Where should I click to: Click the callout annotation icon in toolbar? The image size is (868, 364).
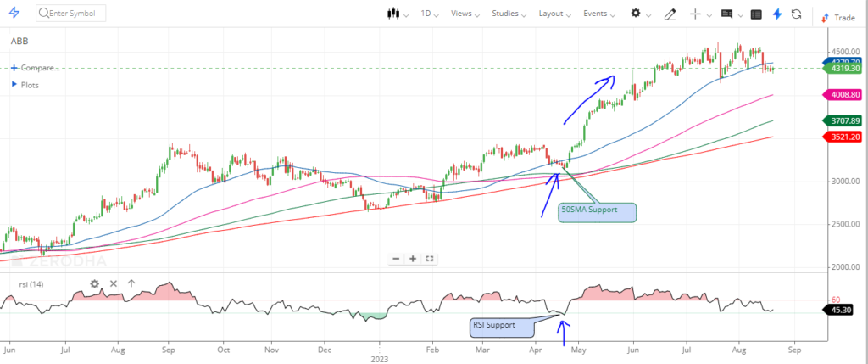point(726,14)
